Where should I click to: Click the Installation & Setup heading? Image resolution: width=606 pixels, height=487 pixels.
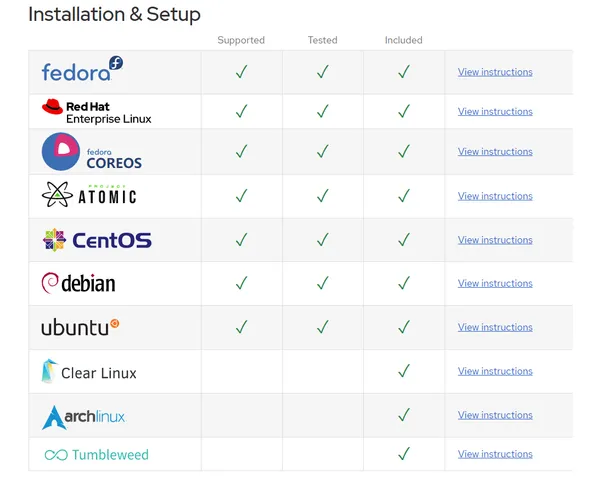[x=114, y=15]
